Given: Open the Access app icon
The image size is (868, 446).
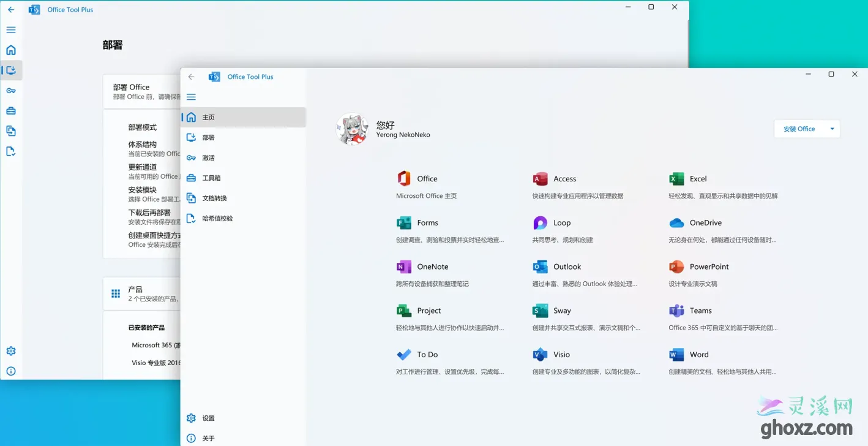Looking at the screenshot, I should click(x=540, y=179).
